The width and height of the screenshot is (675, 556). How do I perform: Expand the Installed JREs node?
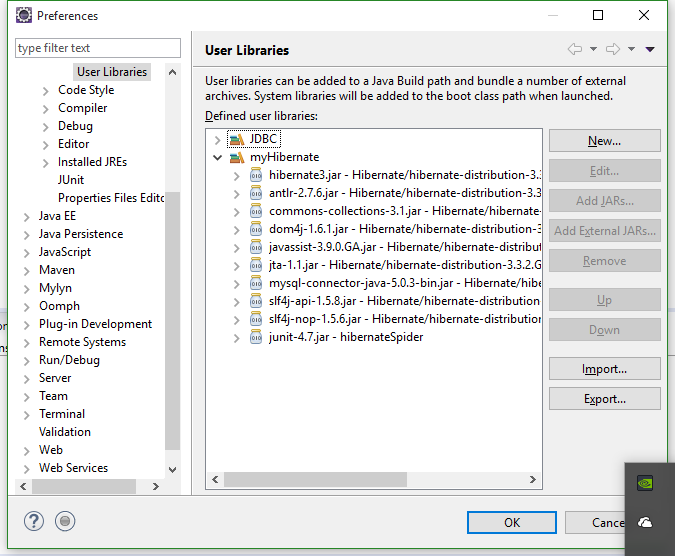pos(46,163)
